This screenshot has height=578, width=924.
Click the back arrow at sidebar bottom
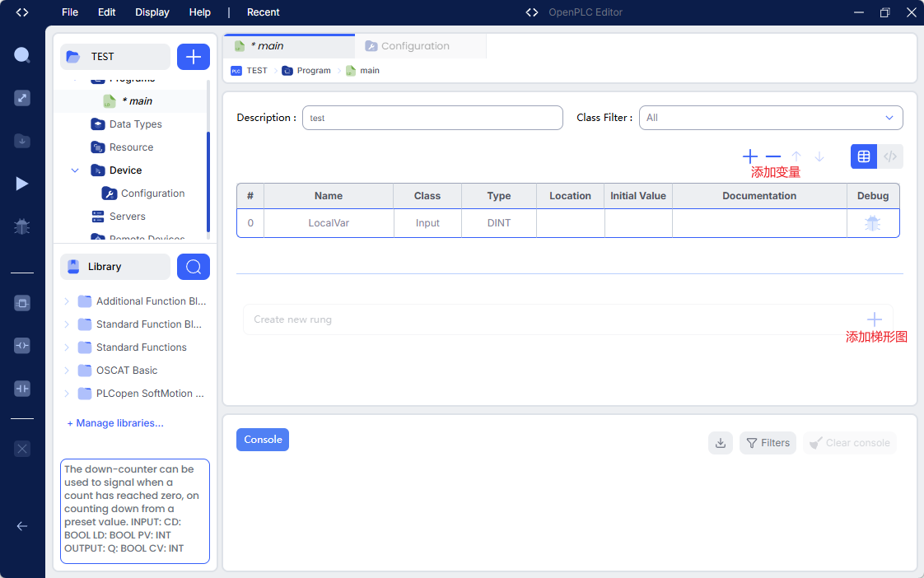21,526
